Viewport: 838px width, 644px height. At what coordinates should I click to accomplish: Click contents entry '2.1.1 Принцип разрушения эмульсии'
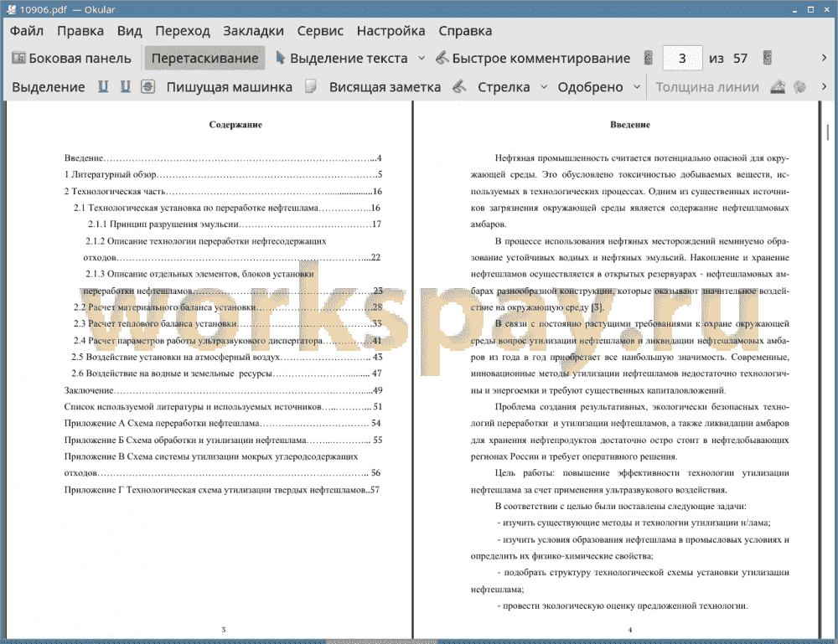pyautogui.click(x=235, y=224)
